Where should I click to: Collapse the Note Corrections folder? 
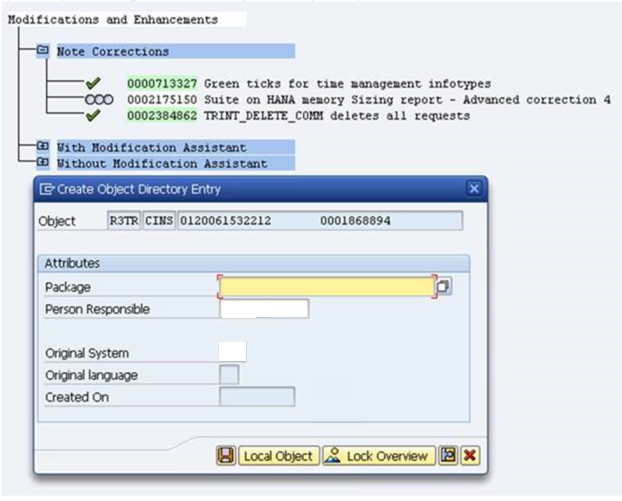point(43,50)
